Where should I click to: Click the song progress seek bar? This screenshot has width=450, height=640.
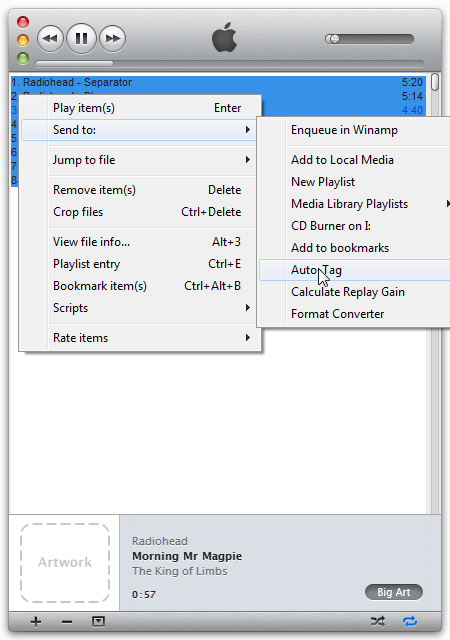point(229,64)
